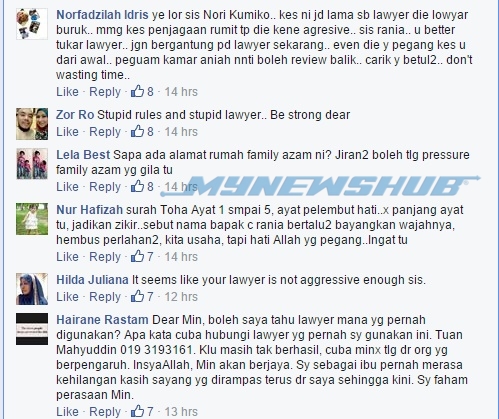This screenshot has width=499, height=419.
Task: Click thumbs-up count on Zor Ro comment
Action: [150, 132]
